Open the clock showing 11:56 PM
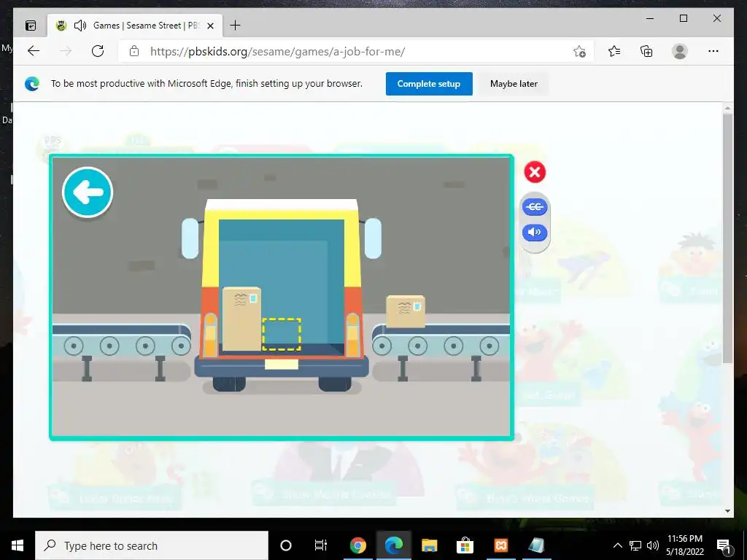The image size is (747, 560). click(x=684, y=545)
